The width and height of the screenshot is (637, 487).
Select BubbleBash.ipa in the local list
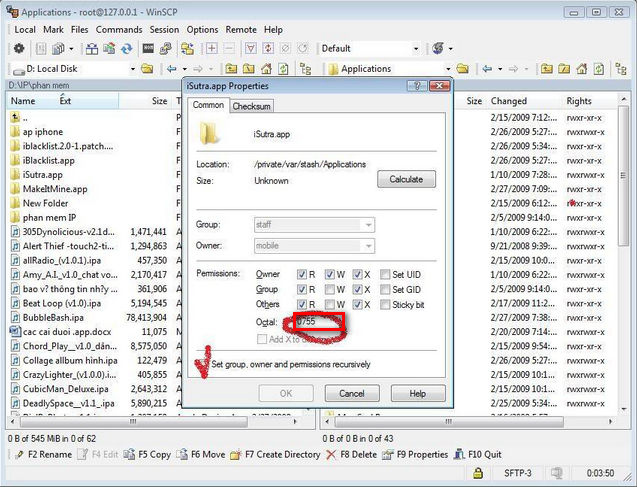[x=53, y=318]
